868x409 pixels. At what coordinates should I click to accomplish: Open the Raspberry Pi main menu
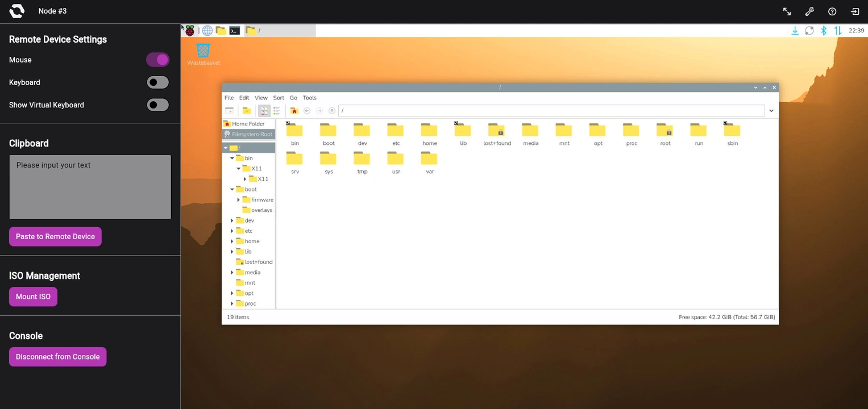tap(190, 31)
